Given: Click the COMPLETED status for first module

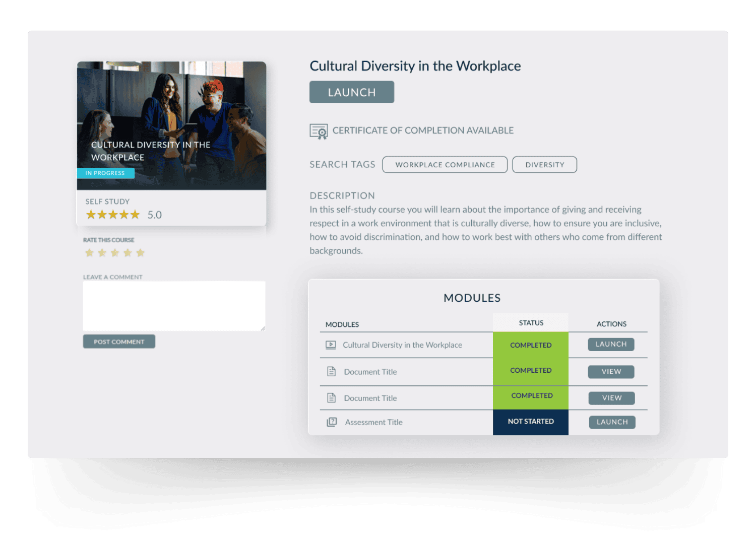Looking at the screenshot, I should [530, 345].
